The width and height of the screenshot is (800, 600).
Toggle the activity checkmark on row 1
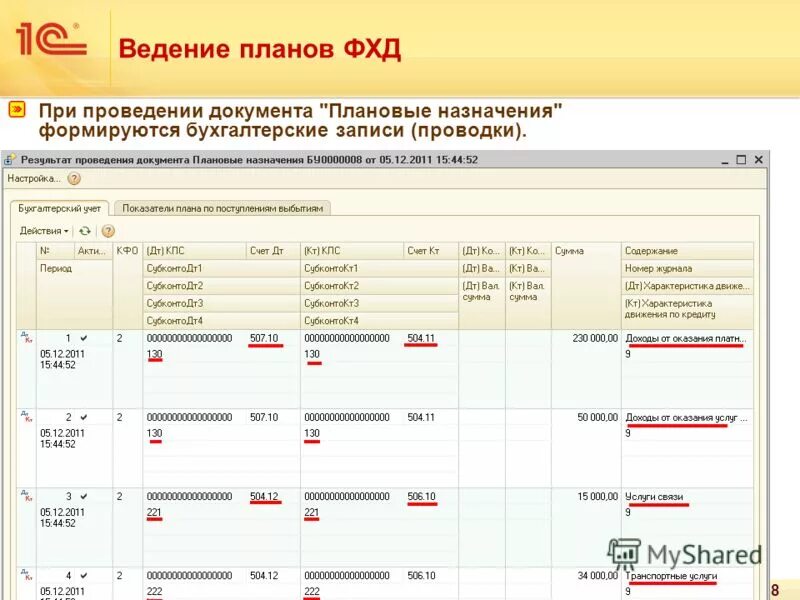point(84,338)
